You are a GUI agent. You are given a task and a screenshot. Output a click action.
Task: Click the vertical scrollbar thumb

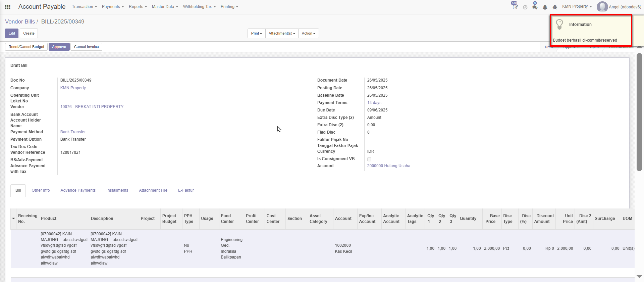pos(639,112)
